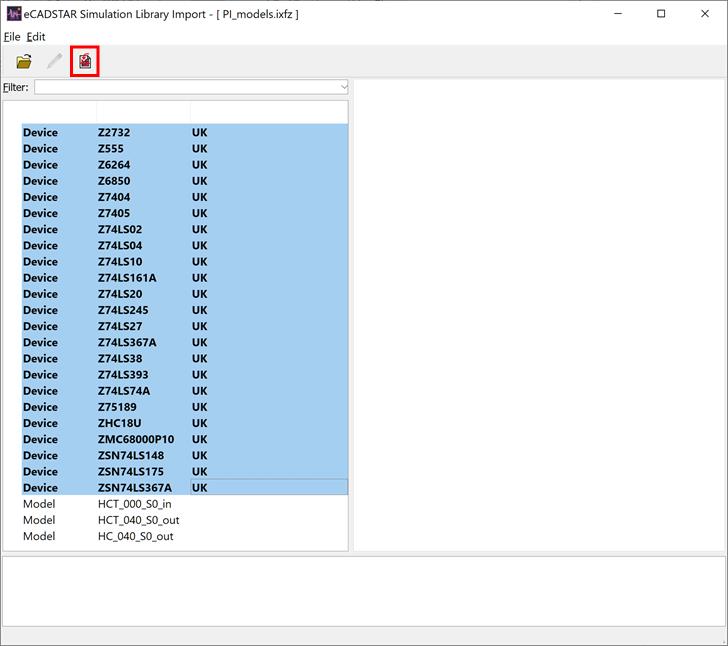The image size is (728, 646).
Task: Expand the Filter dropdown arrow
Action: [x=344, y=87]
